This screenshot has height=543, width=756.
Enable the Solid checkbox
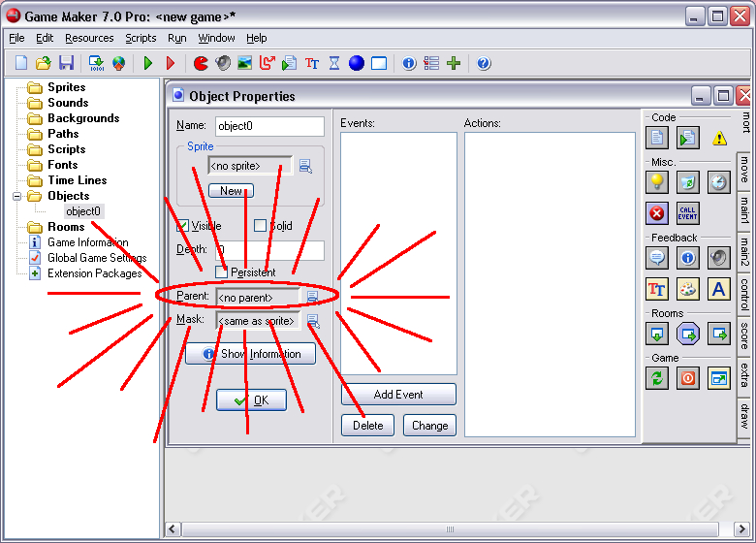[x=260, y=226]
